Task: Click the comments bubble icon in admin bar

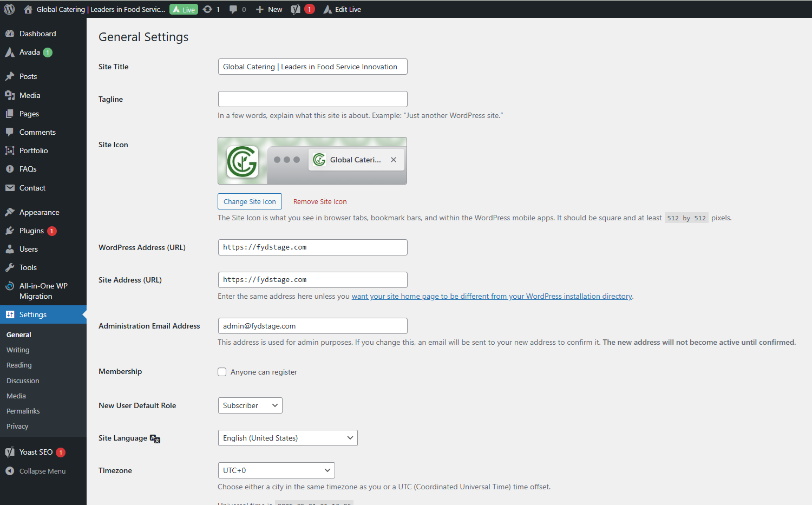Action: point(233,9)
